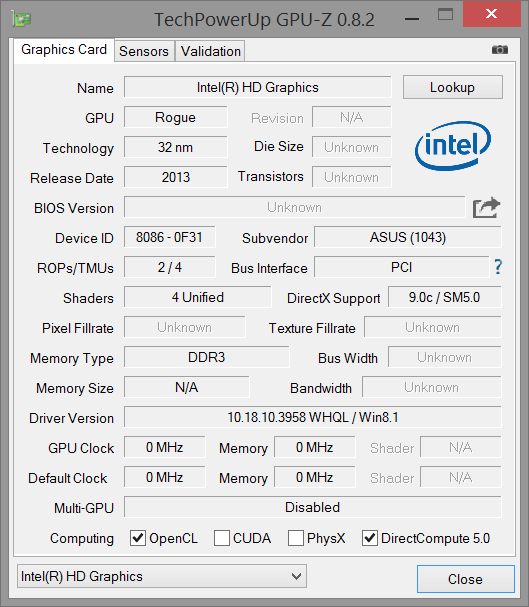Switch to the Validation tab
This screenshot has width=529, height=607.
(211, 51)
